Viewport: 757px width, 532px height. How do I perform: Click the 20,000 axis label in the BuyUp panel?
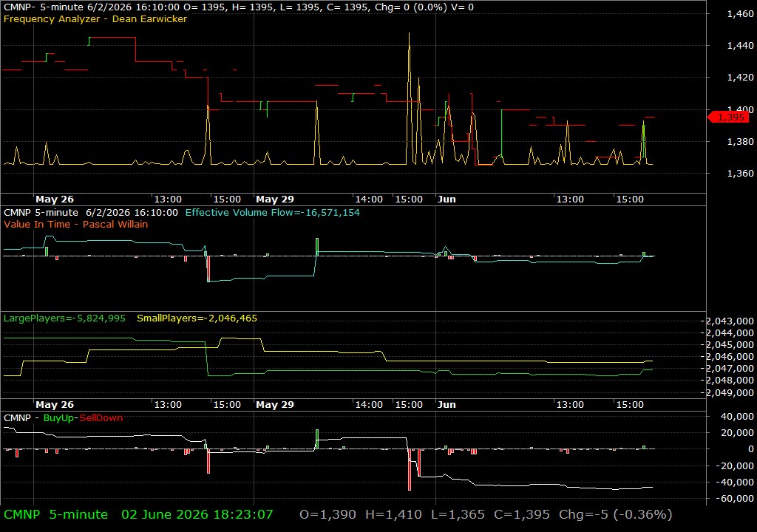[737, 432]
